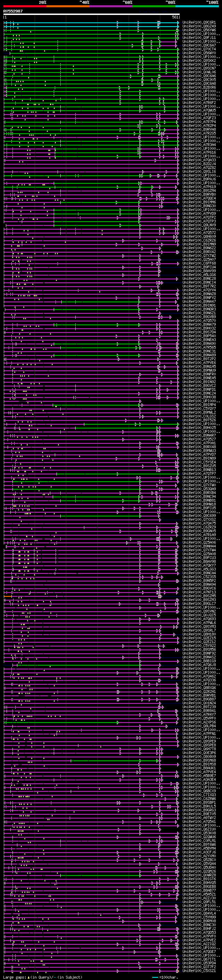The width and height of the screenshot is (222, 980).
Task: Select the UniRef100_Q8H180 label
Action: click(x=199, y=634)
